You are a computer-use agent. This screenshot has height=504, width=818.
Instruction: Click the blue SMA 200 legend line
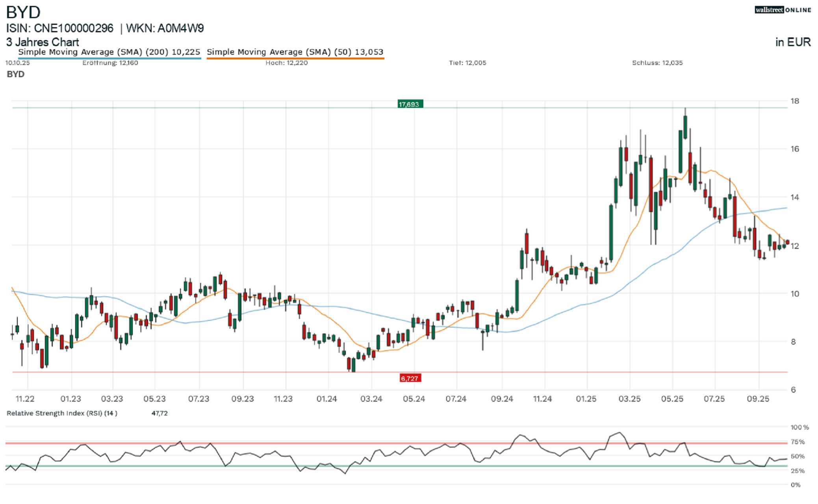coord(109,59)
